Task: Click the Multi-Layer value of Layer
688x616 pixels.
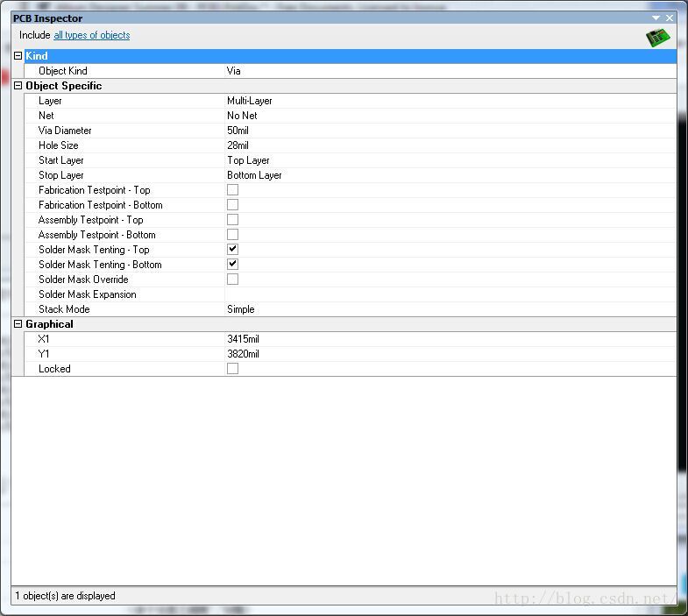Action: (x=450, y=101)
